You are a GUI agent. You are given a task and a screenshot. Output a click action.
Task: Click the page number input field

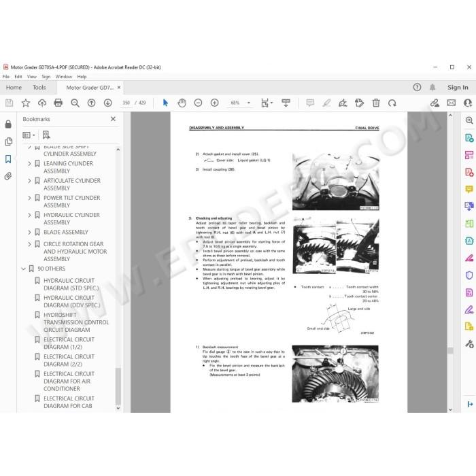[x=126, y=103]
